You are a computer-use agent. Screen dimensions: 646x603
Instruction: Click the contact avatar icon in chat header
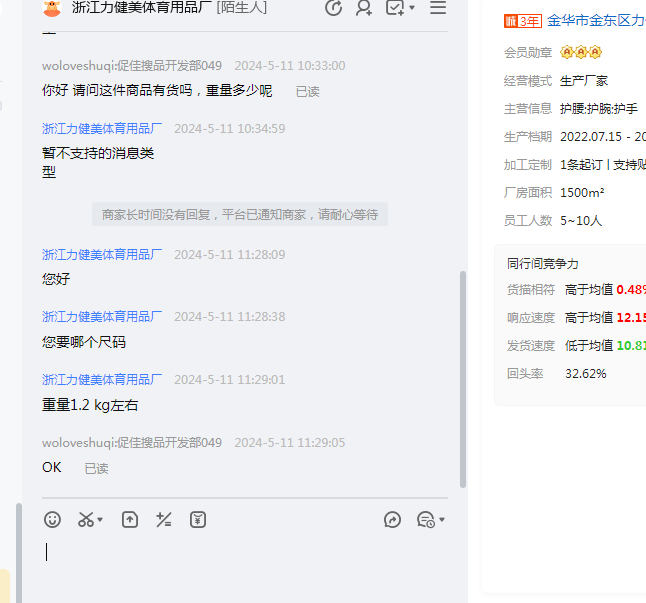(x=52, y=8)
